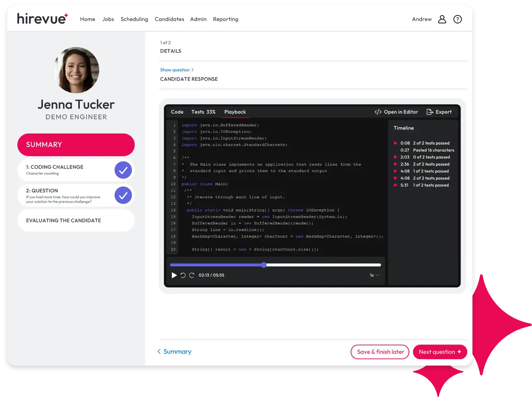The width and height of the screenshot is (532, 397).
Task: Open the help question mark icon
Action: (457, 19)
